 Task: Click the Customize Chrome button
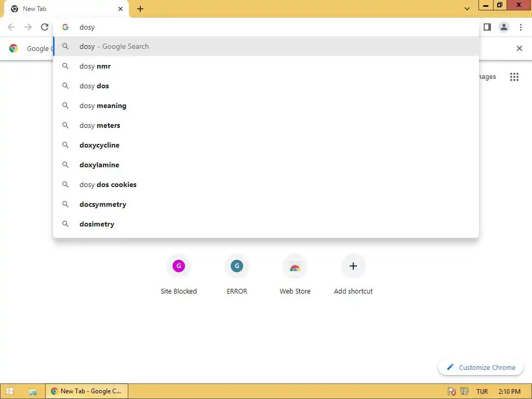[481, 367]
